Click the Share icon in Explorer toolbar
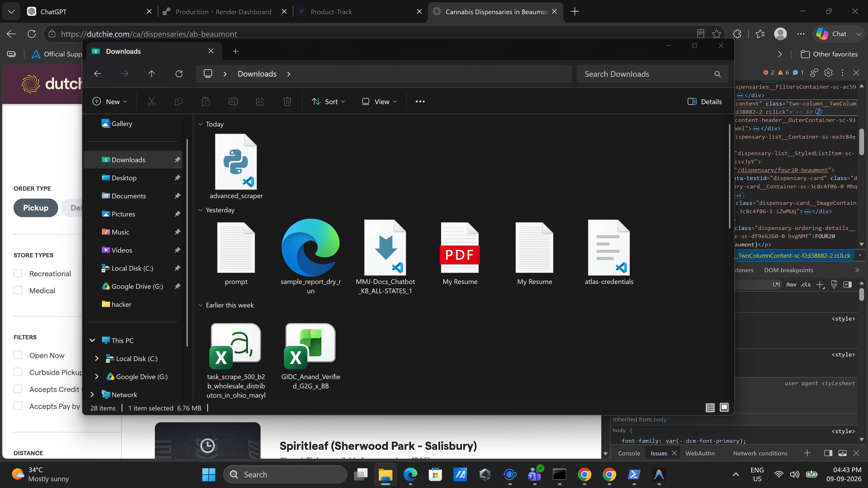Viewport: 868px width, 488px height. point(260,101)
